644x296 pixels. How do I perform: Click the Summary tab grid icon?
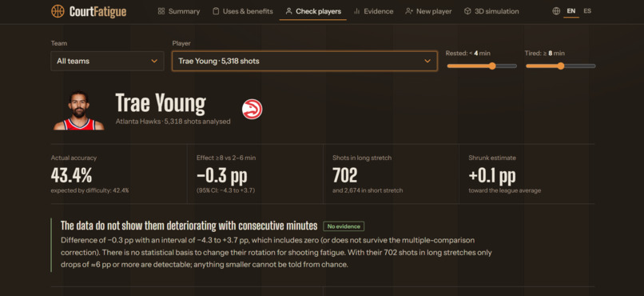(x=161, y=11)
